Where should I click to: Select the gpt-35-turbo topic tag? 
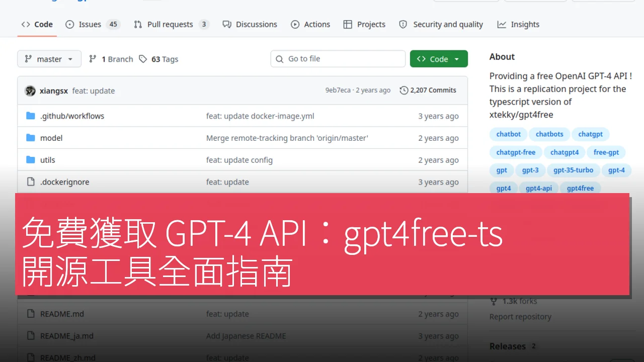(574, 170)
